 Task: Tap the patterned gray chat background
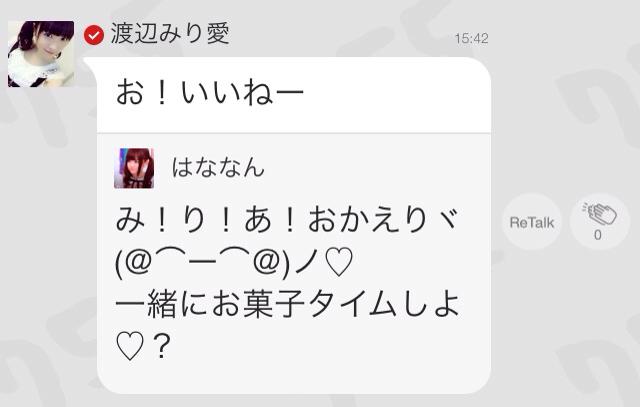[x=563, y=327]
